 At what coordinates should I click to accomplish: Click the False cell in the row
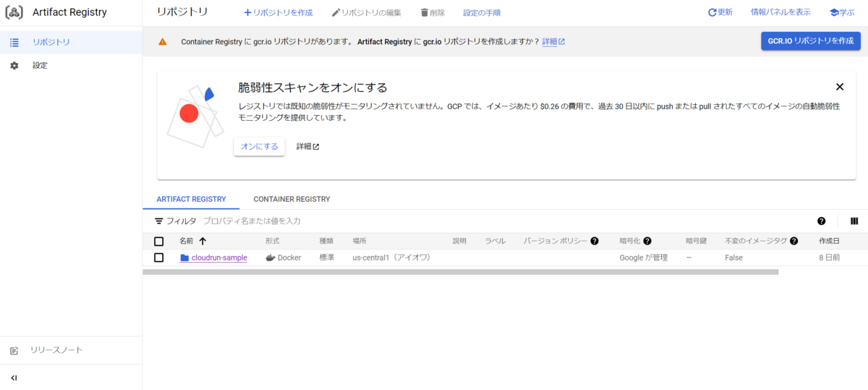click(x=733, y=258)
